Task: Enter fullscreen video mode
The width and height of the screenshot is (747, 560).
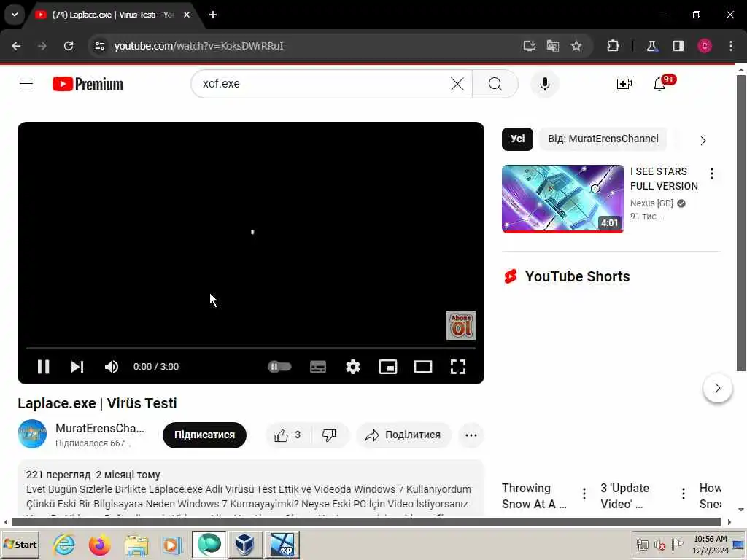Action: 458,367
